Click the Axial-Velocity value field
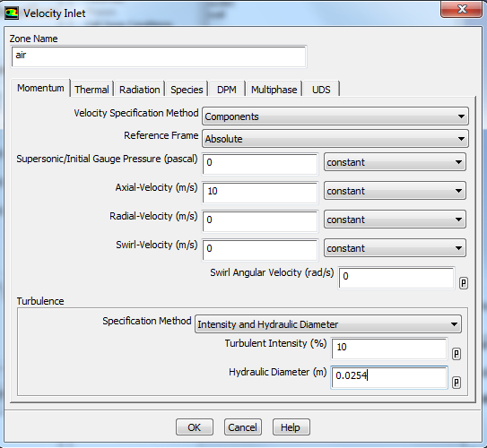This screenshot has width=487, height=448. tap(260, 193)
